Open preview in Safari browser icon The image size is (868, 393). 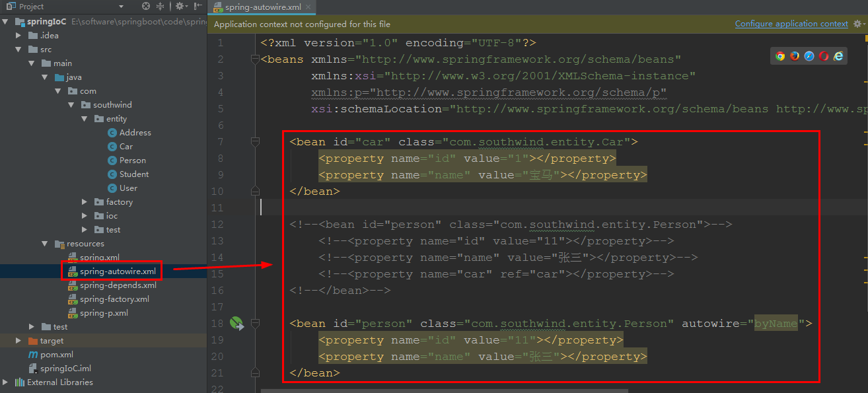coord(809,56)
